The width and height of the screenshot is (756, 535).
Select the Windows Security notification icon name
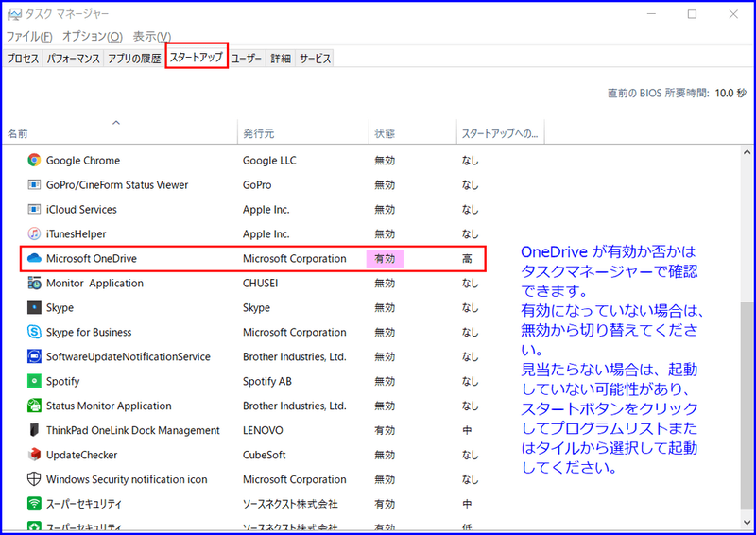pyautogui.click(x=127, y=479)
